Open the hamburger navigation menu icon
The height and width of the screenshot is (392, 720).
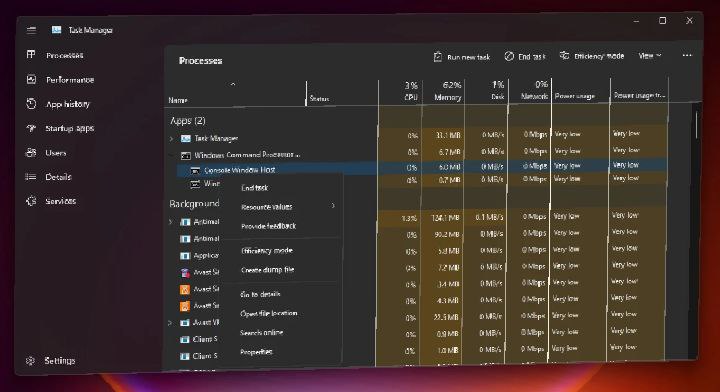31,30
